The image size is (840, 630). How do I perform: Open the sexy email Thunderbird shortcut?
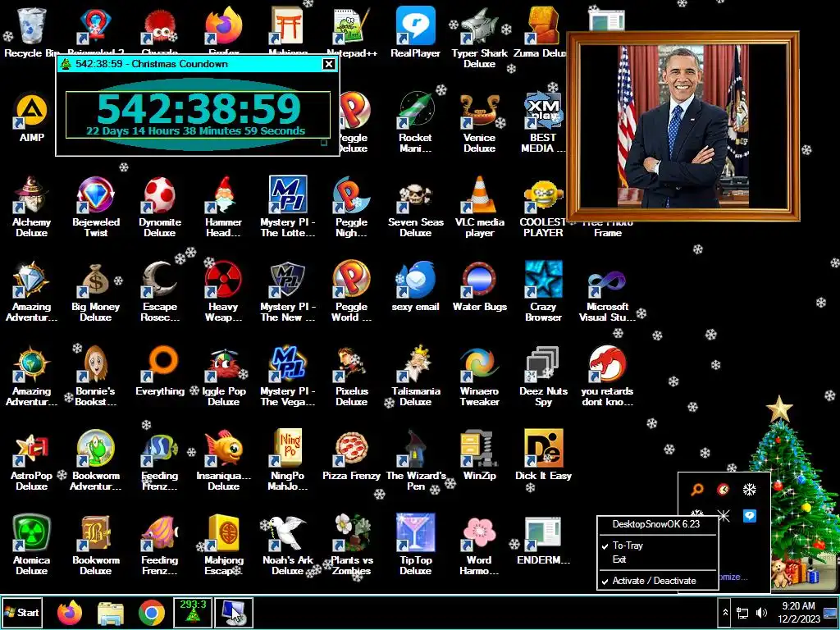(415, 286)
